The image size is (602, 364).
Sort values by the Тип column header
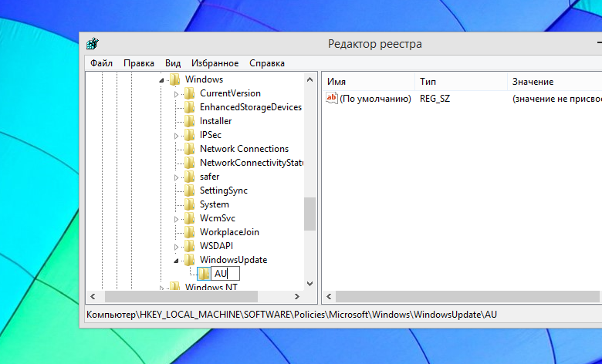[461, 82]
